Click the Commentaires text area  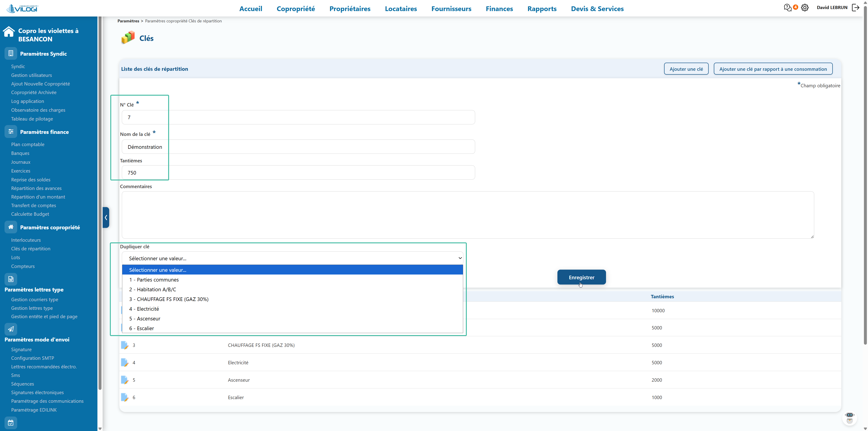tap(468, 215)
